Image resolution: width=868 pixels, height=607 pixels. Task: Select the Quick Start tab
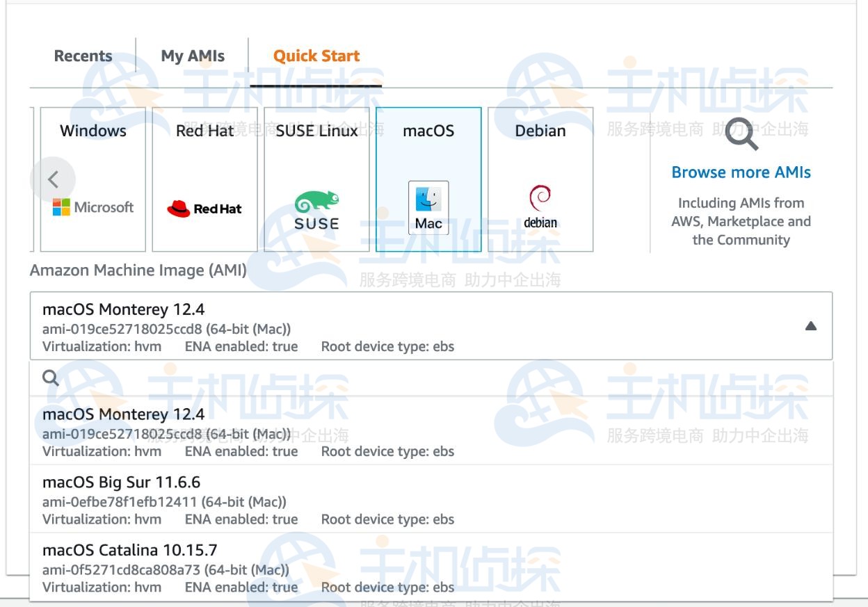click(x=316, y=56)
